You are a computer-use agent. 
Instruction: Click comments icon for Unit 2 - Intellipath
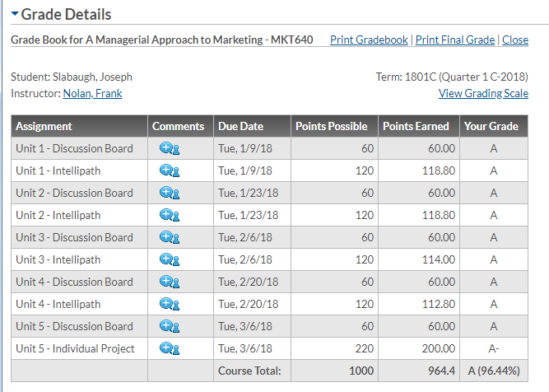[x=170, y=215]
